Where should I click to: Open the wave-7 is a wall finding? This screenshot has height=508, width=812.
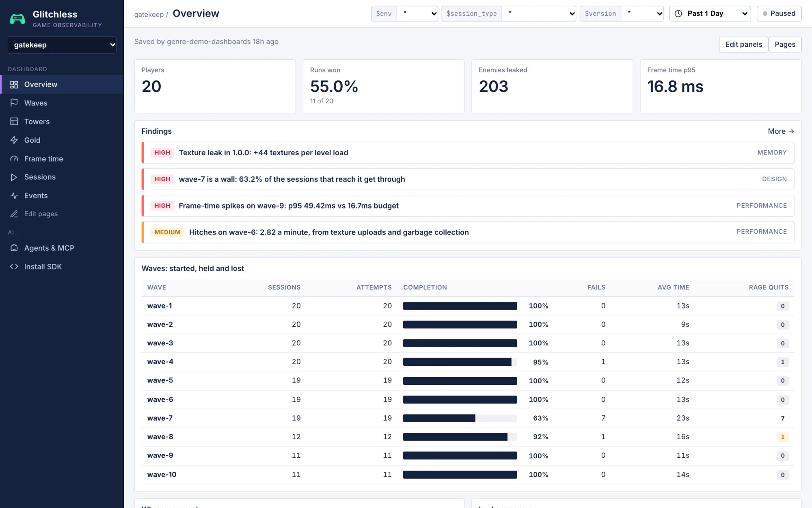point(468,179)
